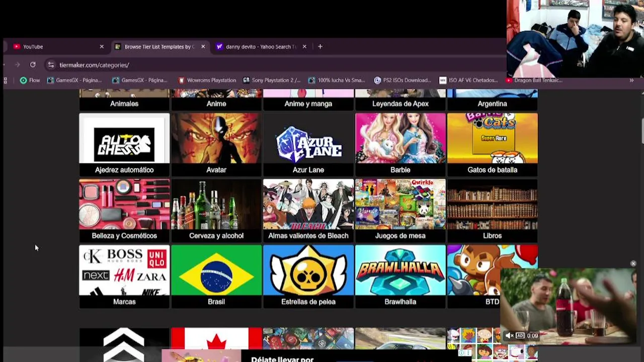Open the 100% lucha Vs Sma bookmark
Screen dimensions: 644x362
pyautogui.click(x=337, y=80)
